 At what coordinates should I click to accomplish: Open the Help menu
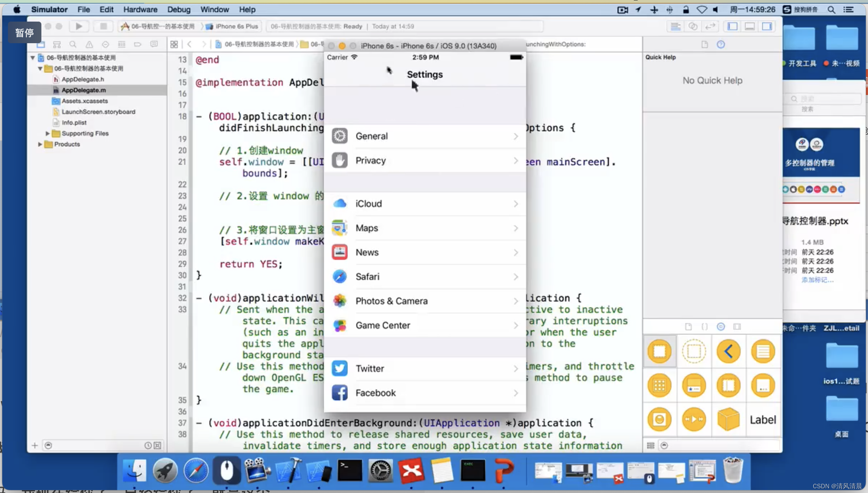coord(247,10)
